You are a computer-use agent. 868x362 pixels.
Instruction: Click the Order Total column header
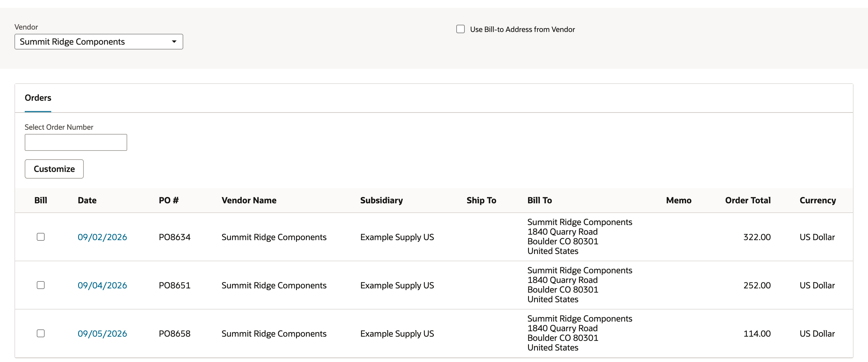point(748,200)
